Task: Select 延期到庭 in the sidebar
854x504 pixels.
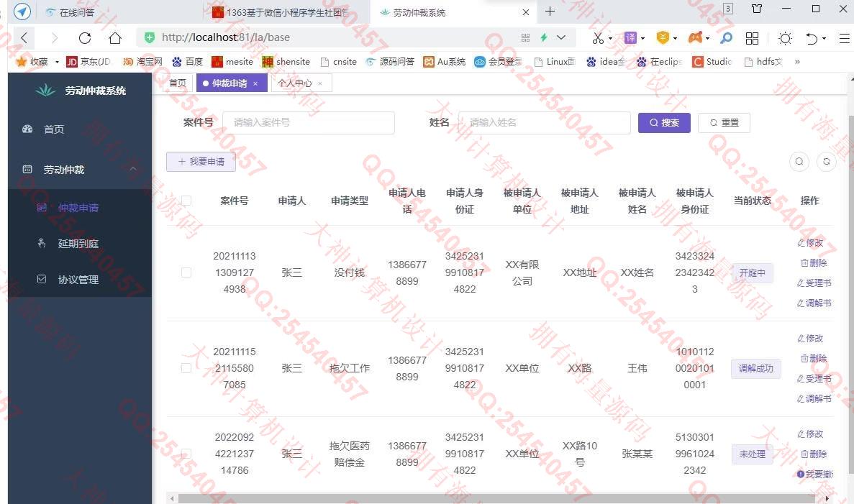Action: point(80,243)
